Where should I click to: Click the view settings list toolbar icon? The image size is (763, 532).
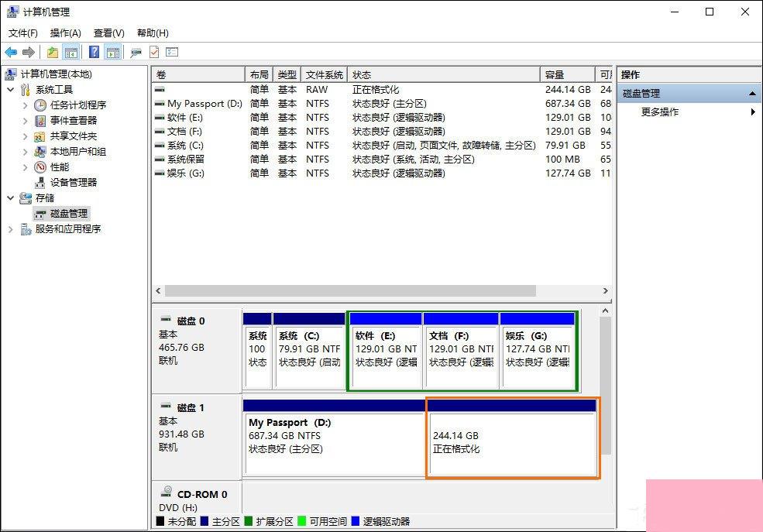172,52
